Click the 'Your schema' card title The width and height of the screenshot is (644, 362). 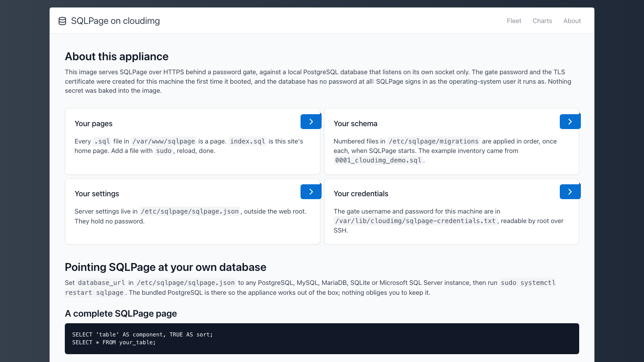(x=355, y=124)
